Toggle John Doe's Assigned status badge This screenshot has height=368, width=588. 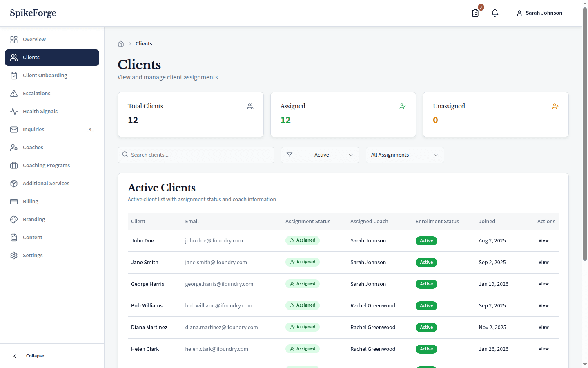pos(303,240)
